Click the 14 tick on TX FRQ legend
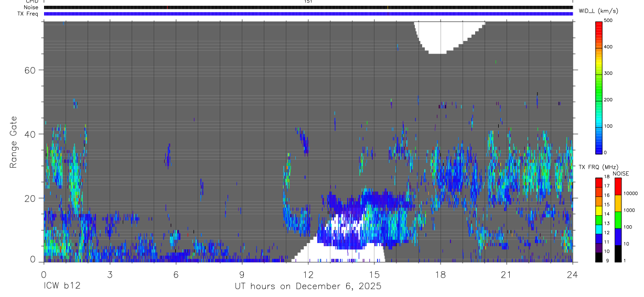The image size is (644, 297). click(x=607, y=214)
